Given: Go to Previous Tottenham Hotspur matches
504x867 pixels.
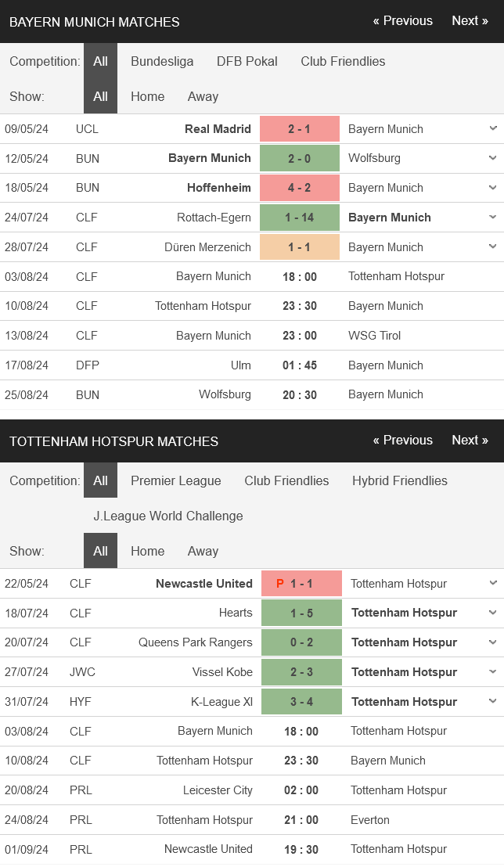Looking at the screenshot, I should click(x=403, y=440).
